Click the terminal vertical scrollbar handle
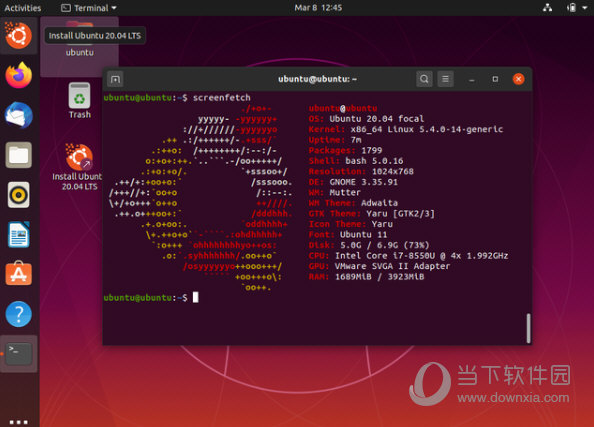594x427 pixels. click(x=528, y=328)
